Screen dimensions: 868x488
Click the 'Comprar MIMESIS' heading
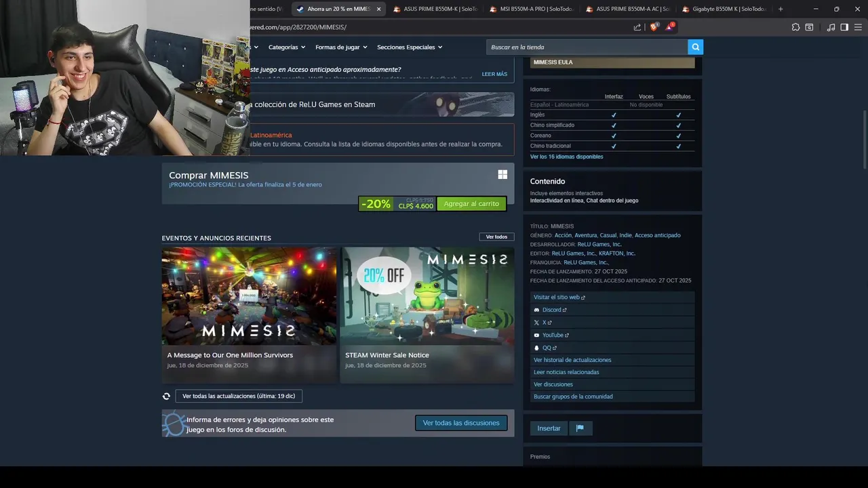(208, 176)
